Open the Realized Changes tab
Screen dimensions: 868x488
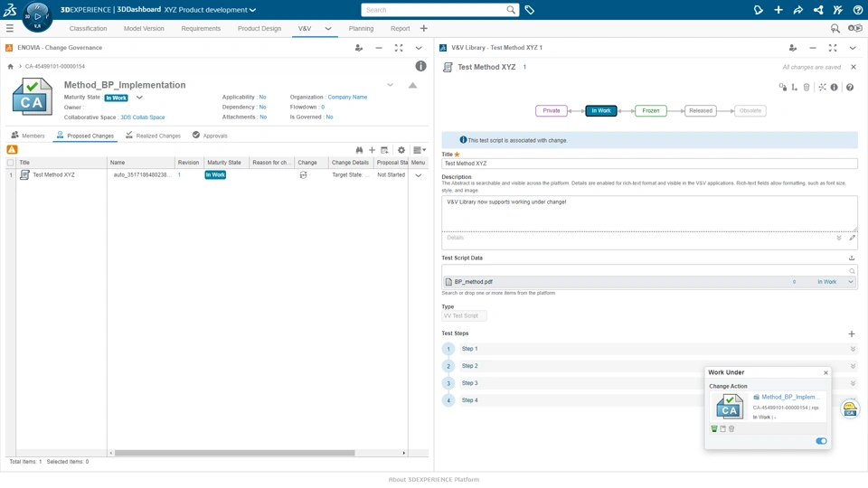click(x=154, y=136)
